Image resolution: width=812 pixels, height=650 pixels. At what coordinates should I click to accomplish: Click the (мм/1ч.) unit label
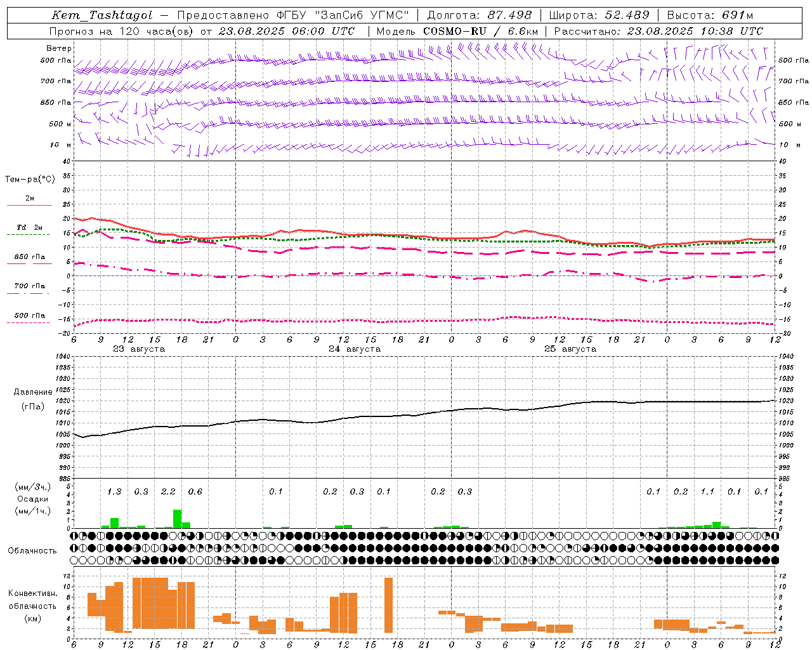pyautogui.click(x=32, y=511)
